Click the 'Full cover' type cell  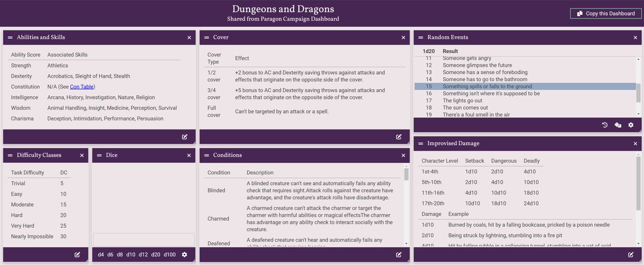pyautogui.click(x=214, y=111)
